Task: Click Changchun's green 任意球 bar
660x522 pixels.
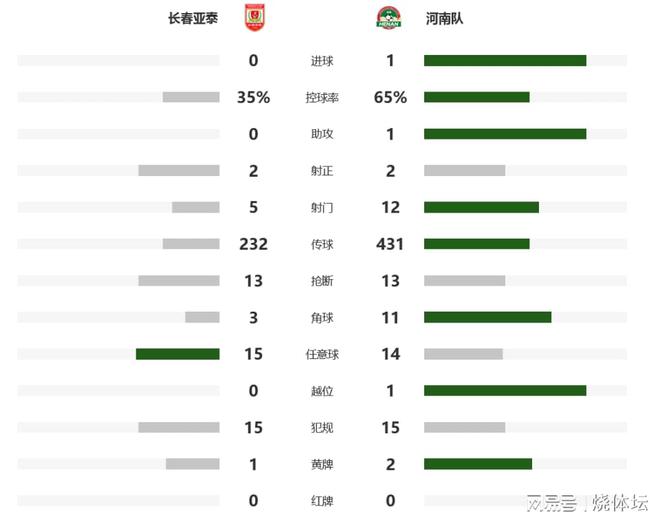Action: click(x=178, y=354)
